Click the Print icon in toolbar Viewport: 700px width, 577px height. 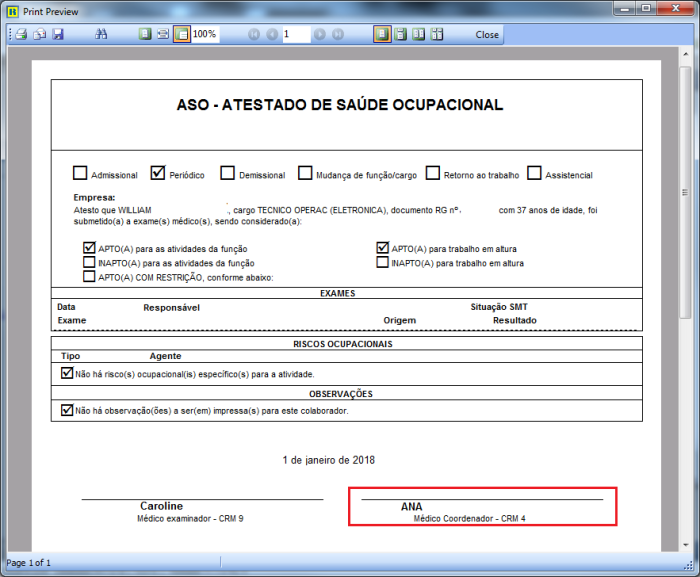(20, 34)
